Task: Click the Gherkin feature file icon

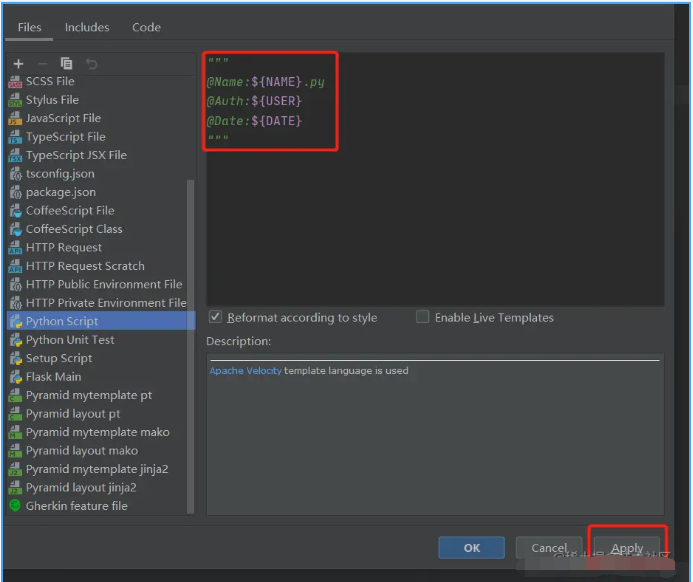Action: pos(15,505)
